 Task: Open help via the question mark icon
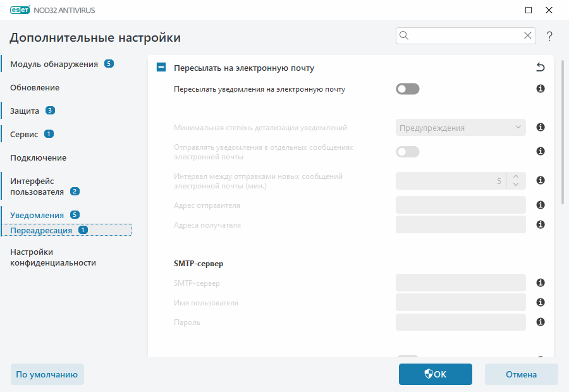[549, 36]
